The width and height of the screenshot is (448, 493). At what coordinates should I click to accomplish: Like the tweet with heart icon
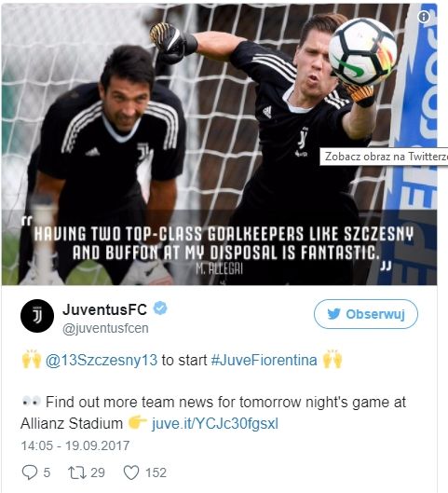(x=131, y=472)
